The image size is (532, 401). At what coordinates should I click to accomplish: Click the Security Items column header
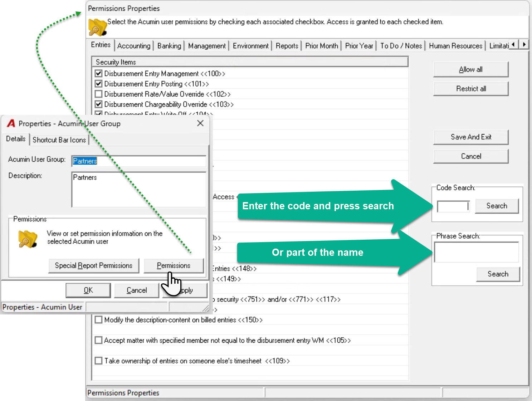click(x=250, y=62)
